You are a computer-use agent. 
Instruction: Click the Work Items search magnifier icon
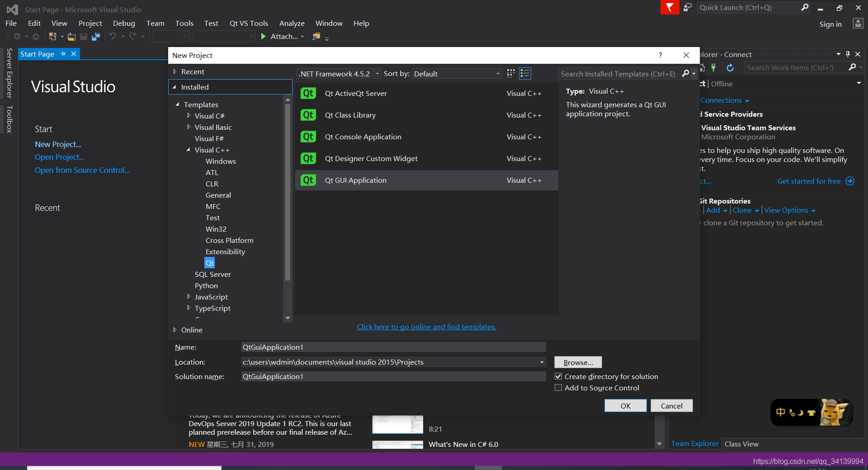tap(852, 67)
